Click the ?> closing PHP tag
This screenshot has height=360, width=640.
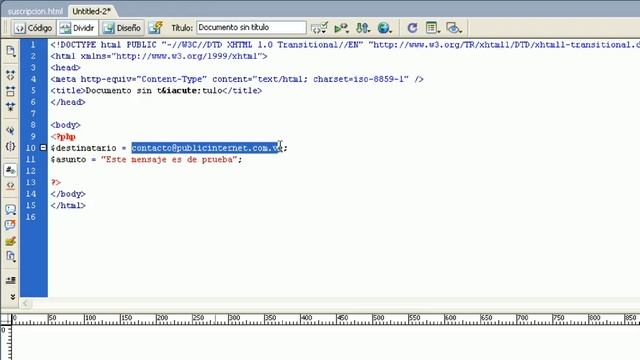click(56, 182)
